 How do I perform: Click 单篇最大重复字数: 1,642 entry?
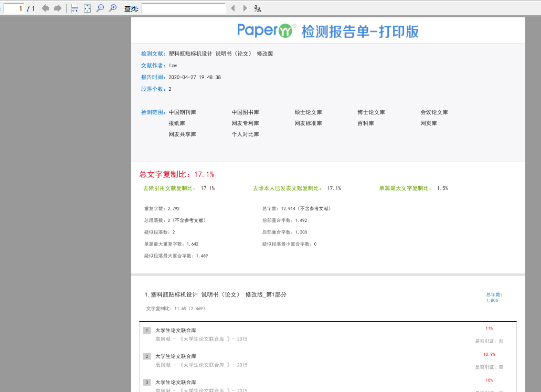pyautogui.click(x=172, y=244)
